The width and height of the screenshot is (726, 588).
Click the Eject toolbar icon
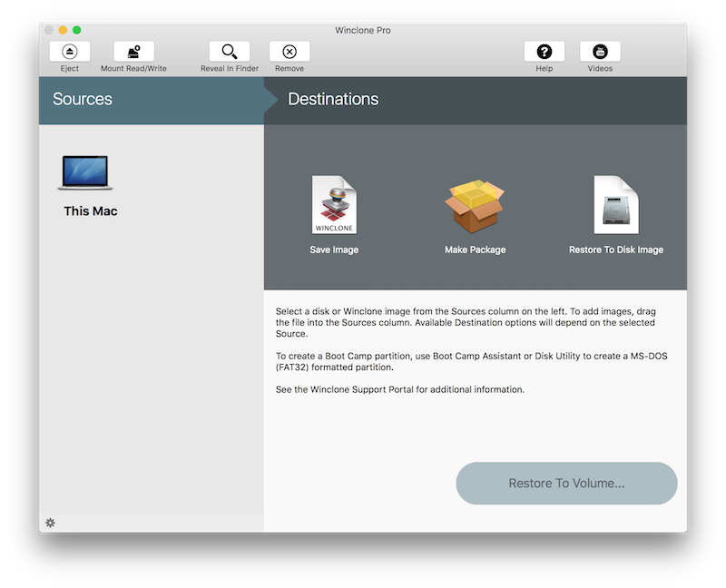(x=70, y=52)
